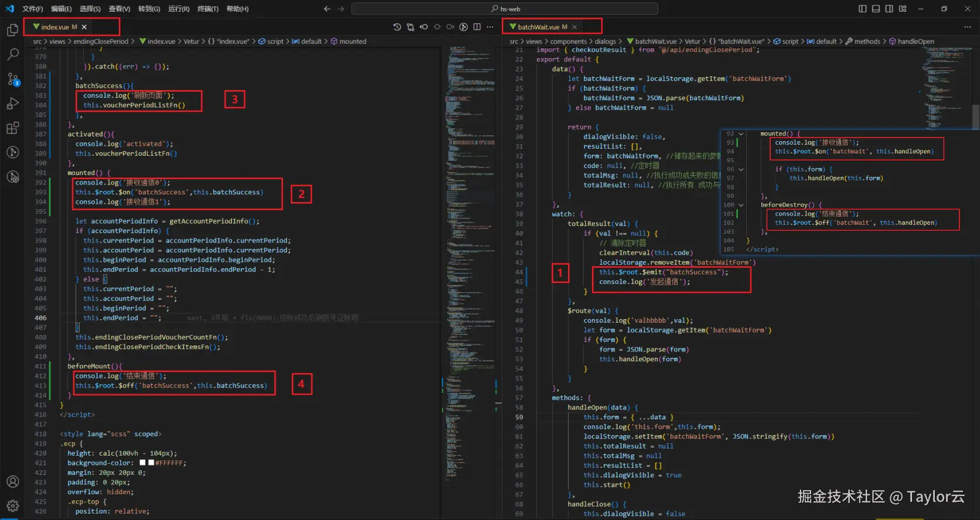Collapse fold arrow at line 96 in peek view
The image size is (980, 520).
coord(741,169)
